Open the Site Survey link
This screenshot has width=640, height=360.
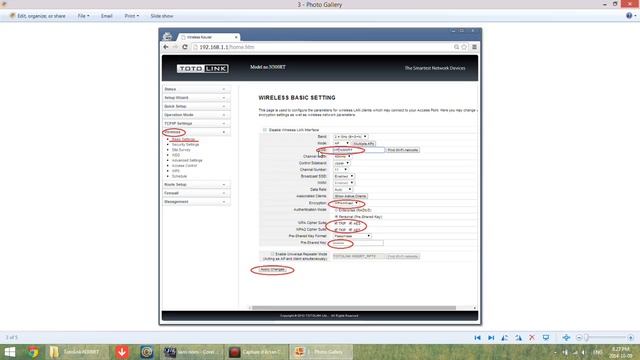[x=181, y=150]
